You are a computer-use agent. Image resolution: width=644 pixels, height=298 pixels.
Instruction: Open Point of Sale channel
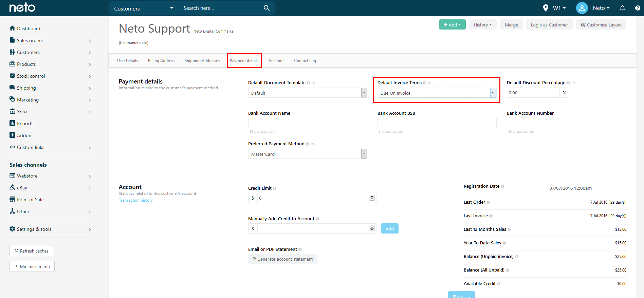pyautogui.click(x=27, y=200)
